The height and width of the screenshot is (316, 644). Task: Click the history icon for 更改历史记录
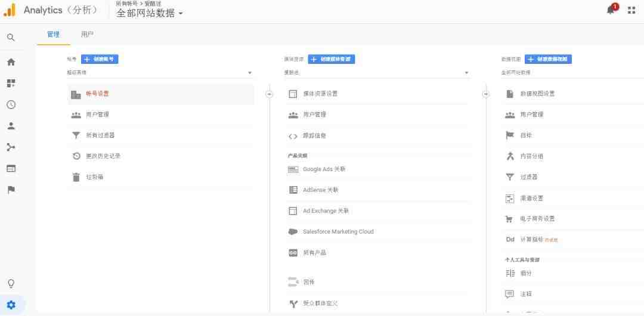tap(76, 156)
